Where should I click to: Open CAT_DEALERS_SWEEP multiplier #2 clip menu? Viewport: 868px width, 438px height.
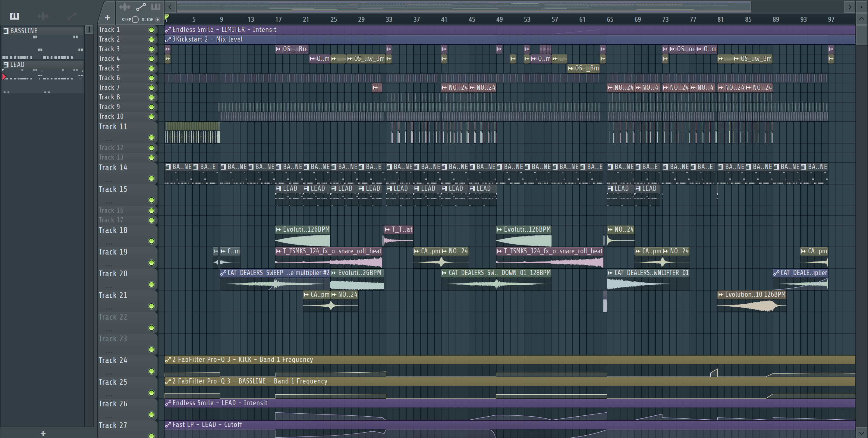223,273
